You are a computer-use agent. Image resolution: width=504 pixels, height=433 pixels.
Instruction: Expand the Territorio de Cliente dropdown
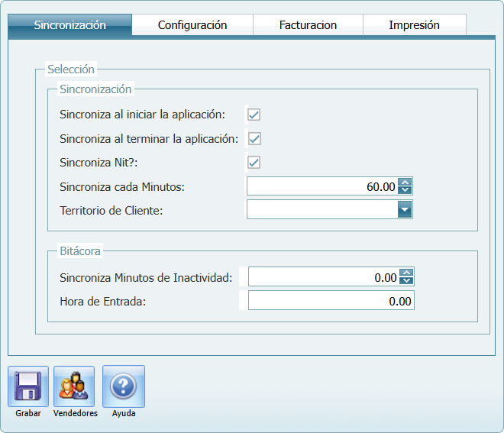[405, 209]
